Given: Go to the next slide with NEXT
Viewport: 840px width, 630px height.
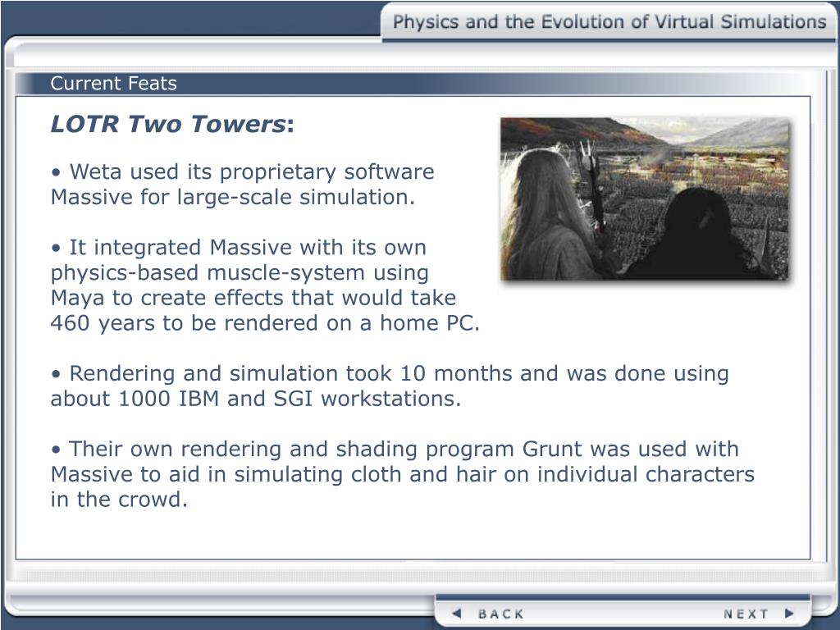Looking at the screenshot, I should coord(759,614).
